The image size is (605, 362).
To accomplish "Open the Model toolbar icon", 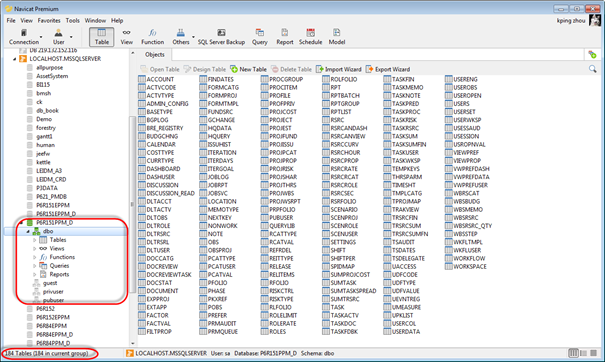I will point(336,37).
